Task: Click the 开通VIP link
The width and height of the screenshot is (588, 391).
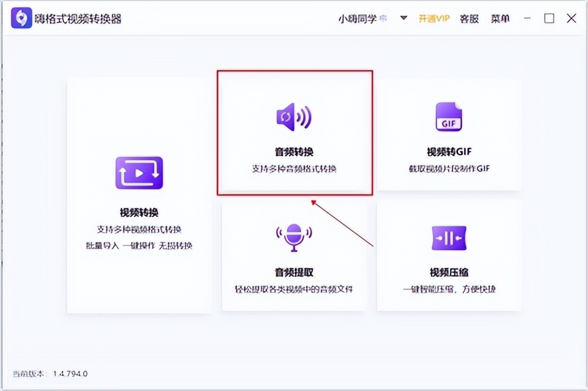Action: (434, 19)
